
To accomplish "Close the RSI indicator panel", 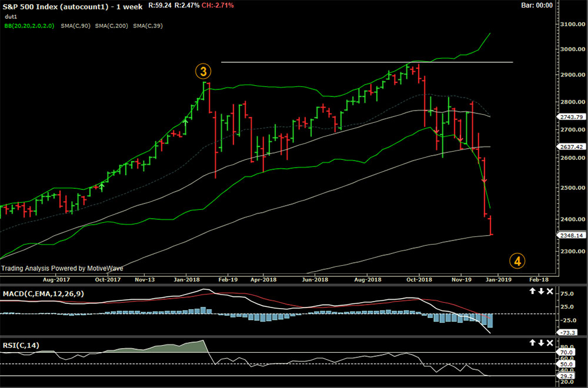I will point(550,342).
